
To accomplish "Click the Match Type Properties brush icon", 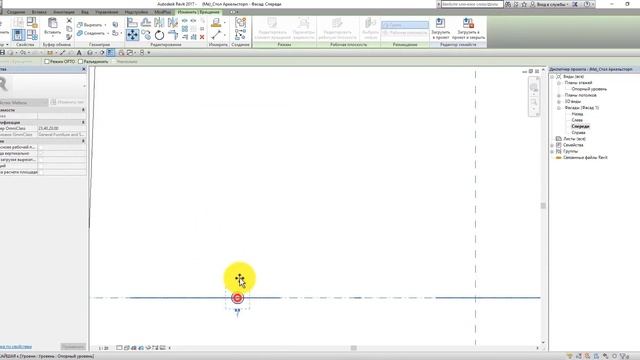I will [69, 37].
